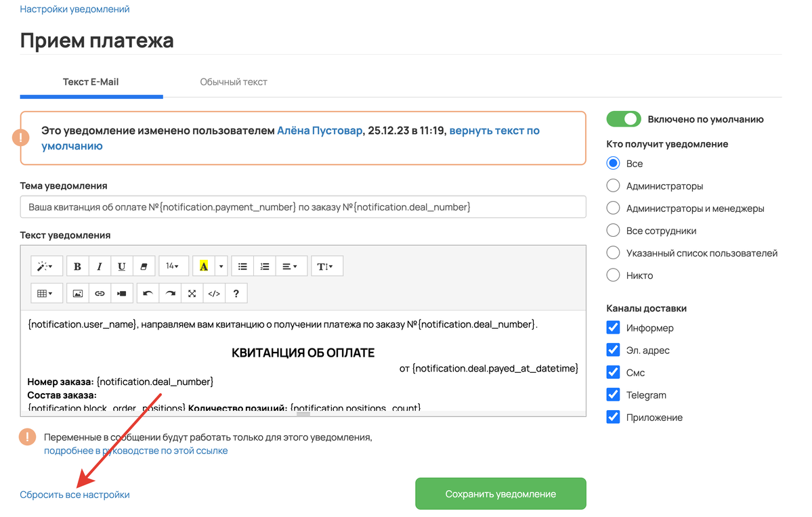Redo the last edit
The height and width of the screenshot is (517, 812).
(171, 293)
